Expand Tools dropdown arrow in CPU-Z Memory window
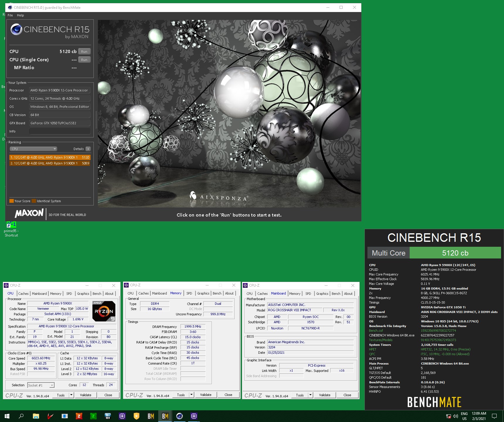This screenshot has width=504, height=422. (191, 395)
